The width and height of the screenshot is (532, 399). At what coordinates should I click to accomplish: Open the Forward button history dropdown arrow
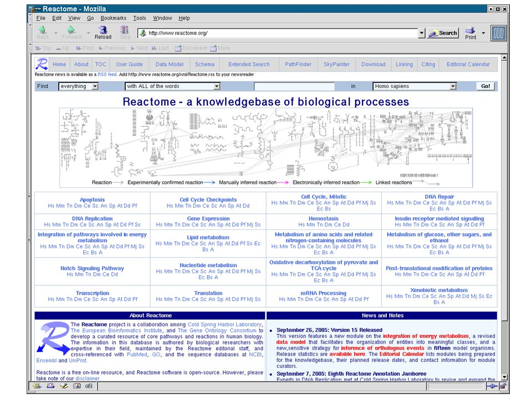[88, 33]
